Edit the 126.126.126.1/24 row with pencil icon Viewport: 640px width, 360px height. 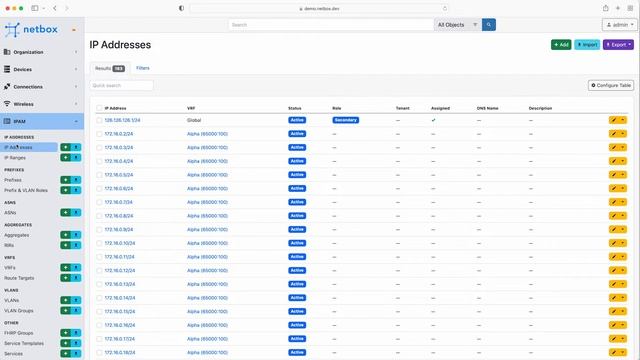614,120
